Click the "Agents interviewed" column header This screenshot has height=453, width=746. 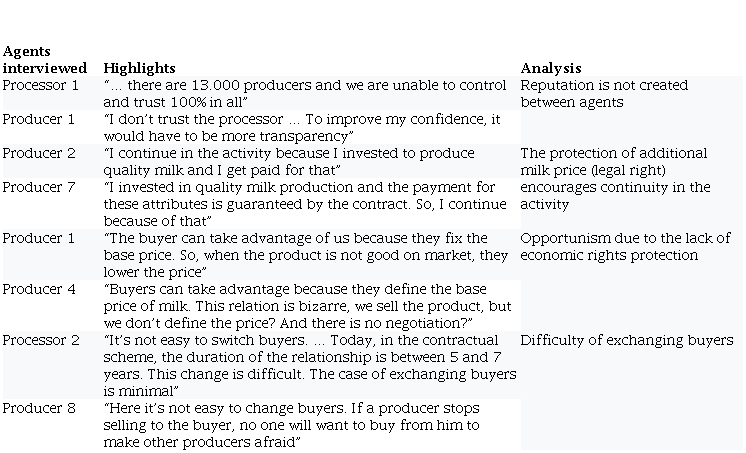[x=44, y=59]
